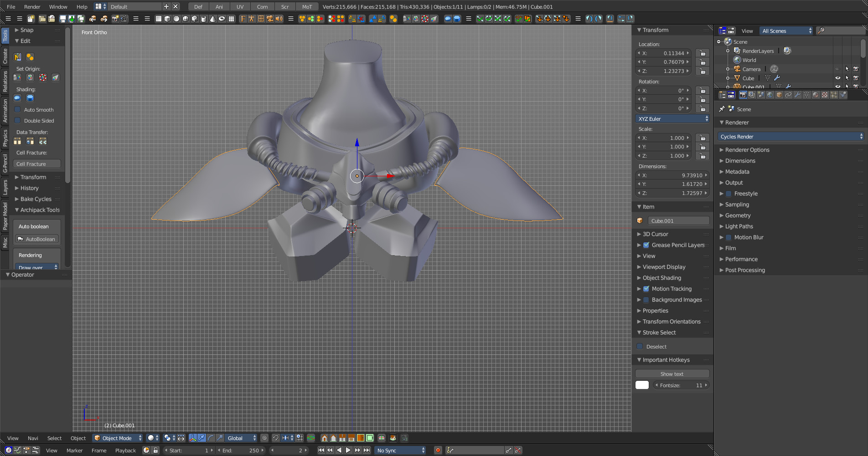Enable the Double Sided checkbox
Viewport: 868px width, 456px height.
(x=17, y=120)
